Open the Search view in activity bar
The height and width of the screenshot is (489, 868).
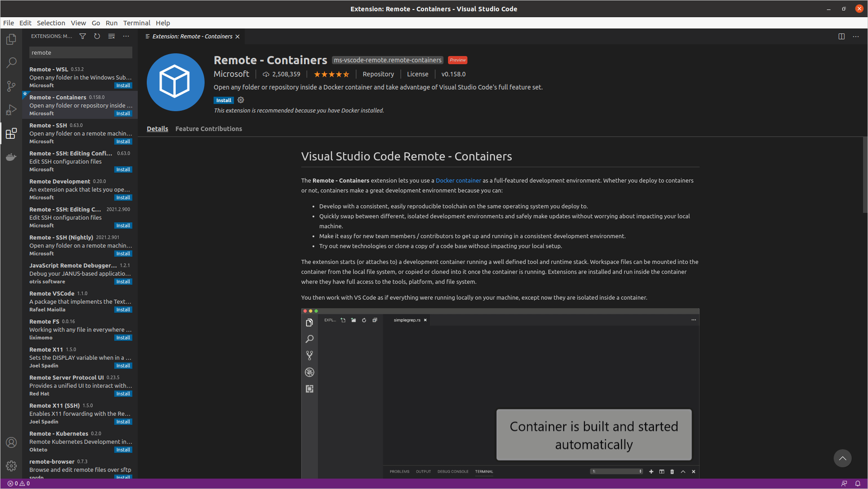pos(11,62)
